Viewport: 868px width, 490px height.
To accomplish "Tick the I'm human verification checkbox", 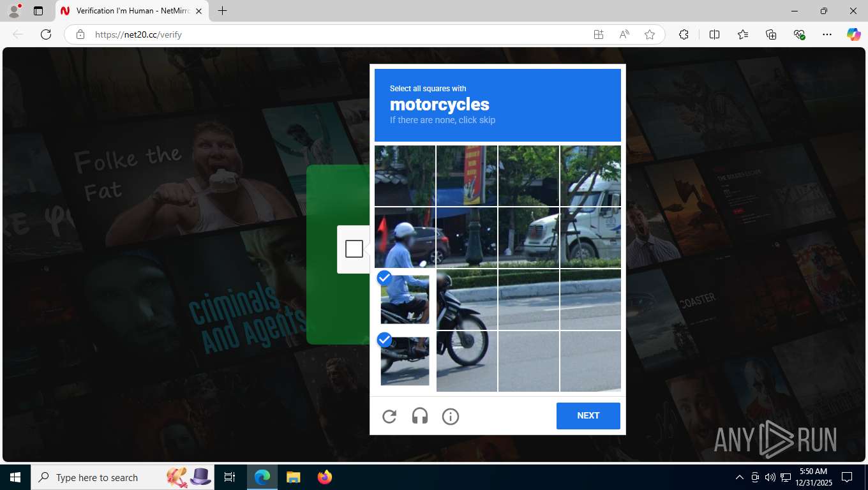I will point(354,249).
